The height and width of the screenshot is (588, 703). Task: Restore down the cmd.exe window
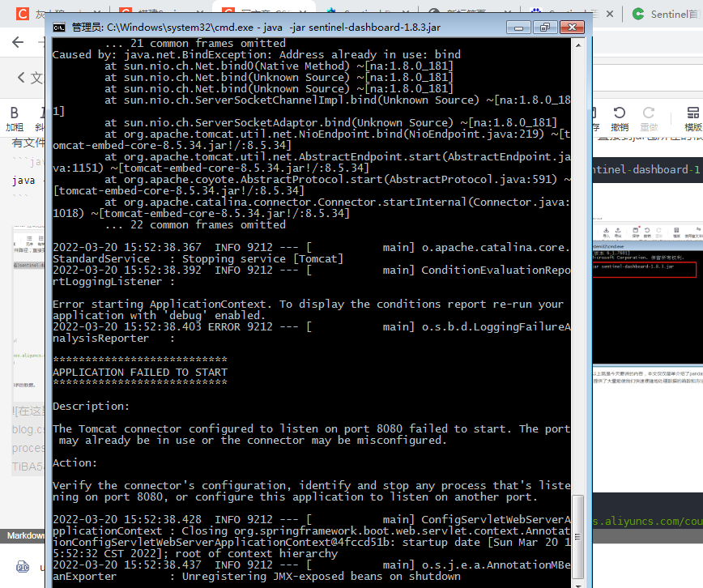click(x=545, y=28)
